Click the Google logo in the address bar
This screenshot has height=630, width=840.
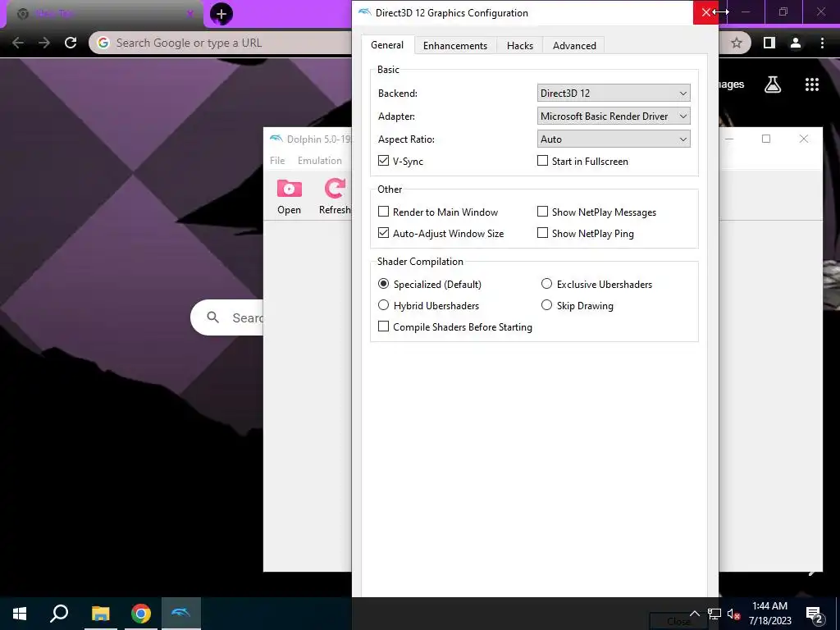[103, 43]
